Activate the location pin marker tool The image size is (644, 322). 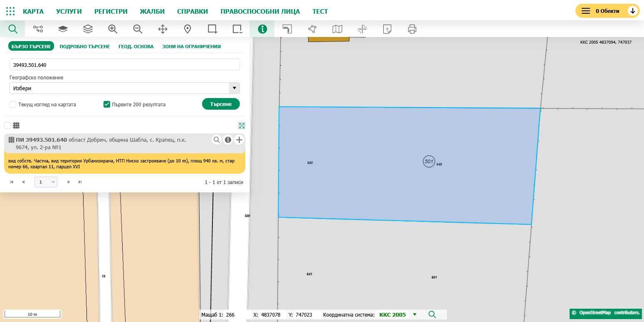[x=188, y=29]
